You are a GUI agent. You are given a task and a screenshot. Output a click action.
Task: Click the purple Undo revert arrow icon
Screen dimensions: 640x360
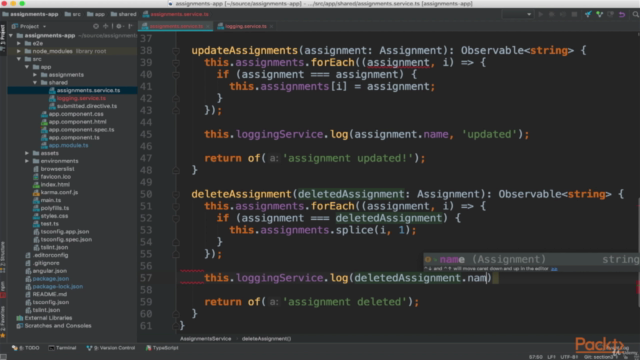click(x=622, y=14)
